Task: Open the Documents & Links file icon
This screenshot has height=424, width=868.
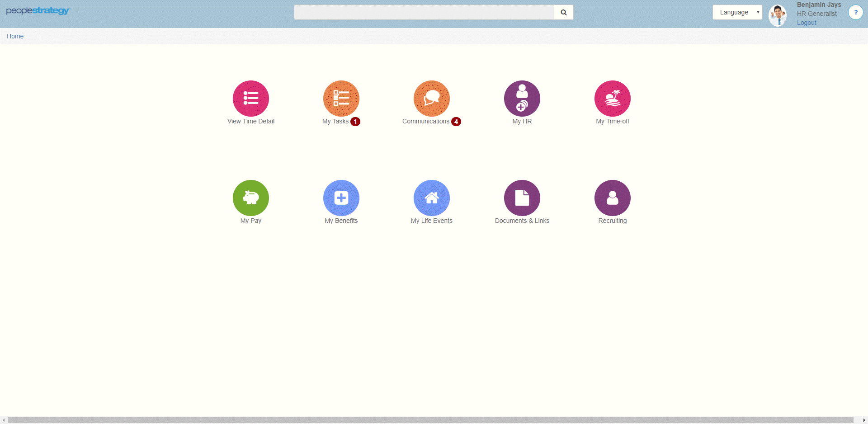Action: coord(522,198)
